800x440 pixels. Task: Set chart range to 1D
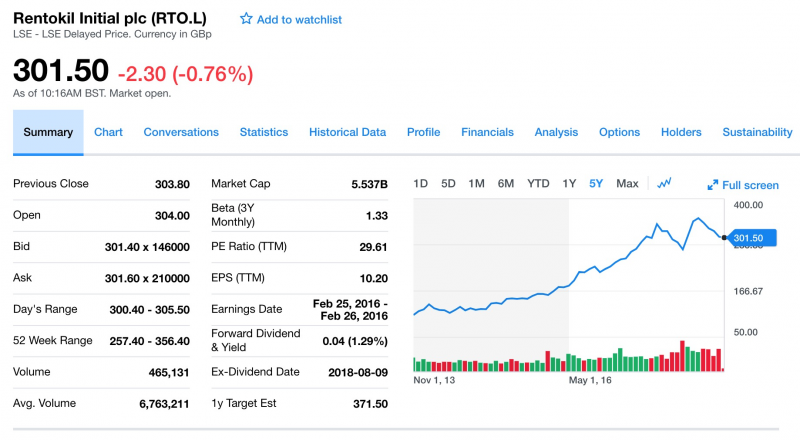coord(420,183)
